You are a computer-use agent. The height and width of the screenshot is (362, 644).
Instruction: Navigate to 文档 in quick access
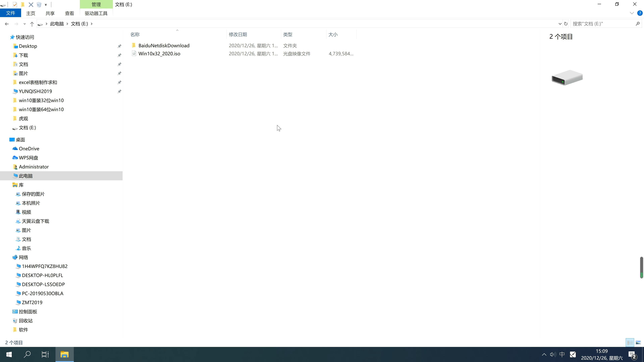click(x=23, y=64)
